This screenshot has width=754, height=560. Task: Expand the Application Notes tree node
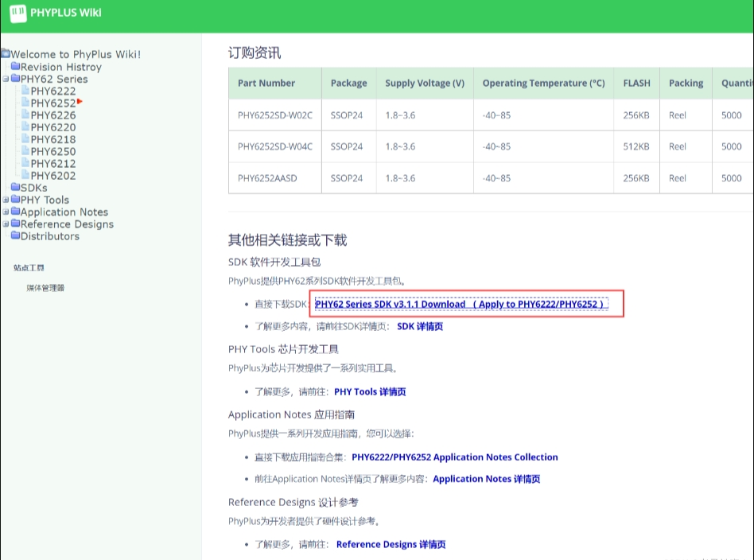click(x=6, y=212)
